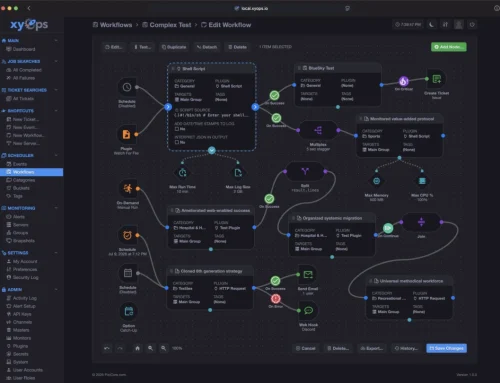Click the Web Hook Discord action node
500x383 pixels.
tap(309, 311)
